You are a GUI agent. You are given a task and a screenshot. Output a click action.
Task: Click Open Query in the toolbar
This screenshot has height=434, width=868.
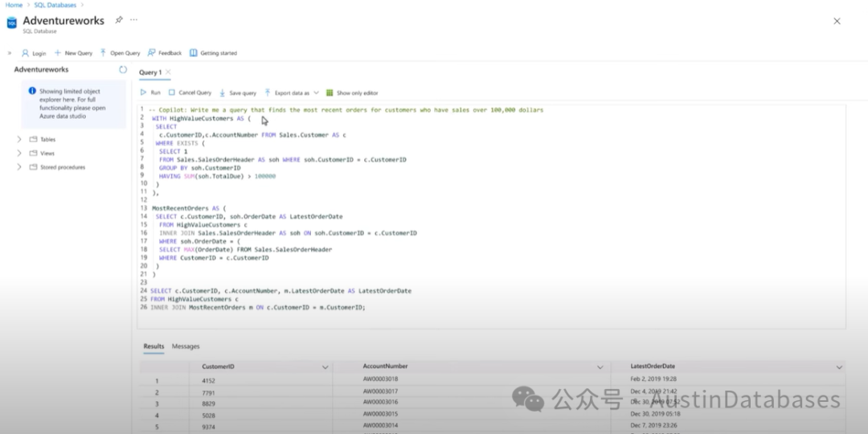120,53
